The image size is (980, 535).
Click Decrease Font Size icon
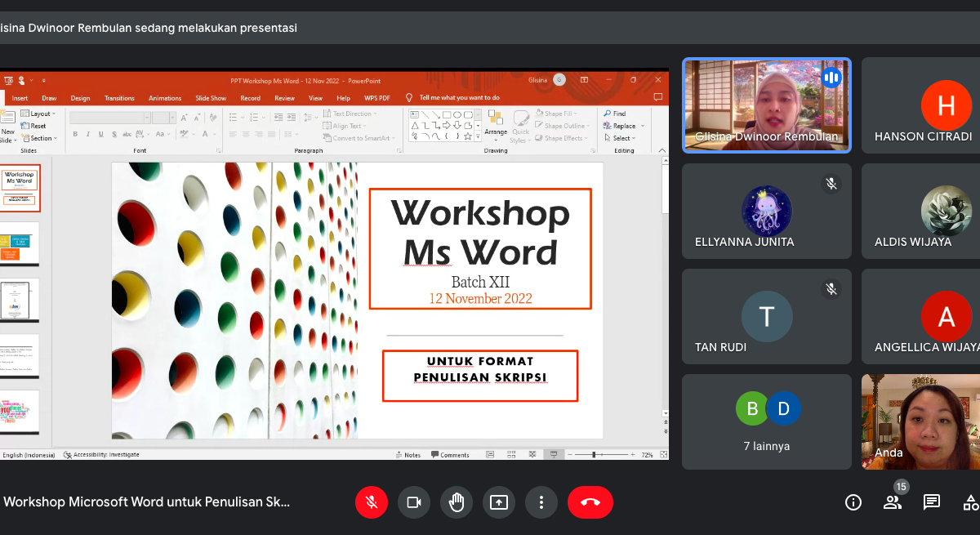tap(197, 118)
